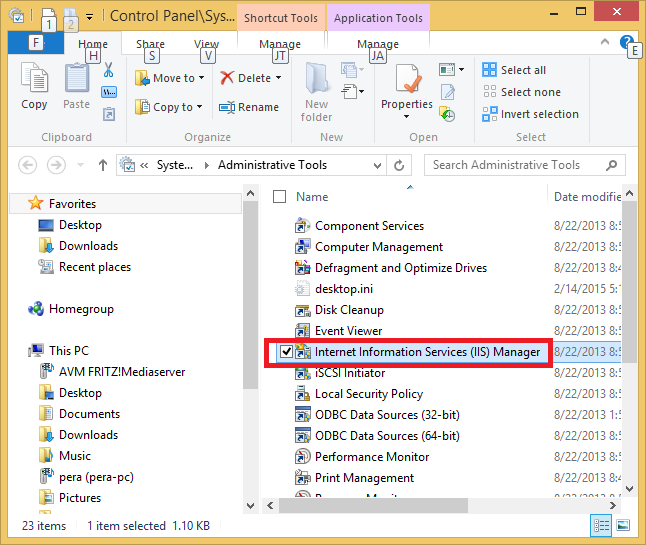Uncheck the Internet Information Services Manager checkbox

pos(286,352)
